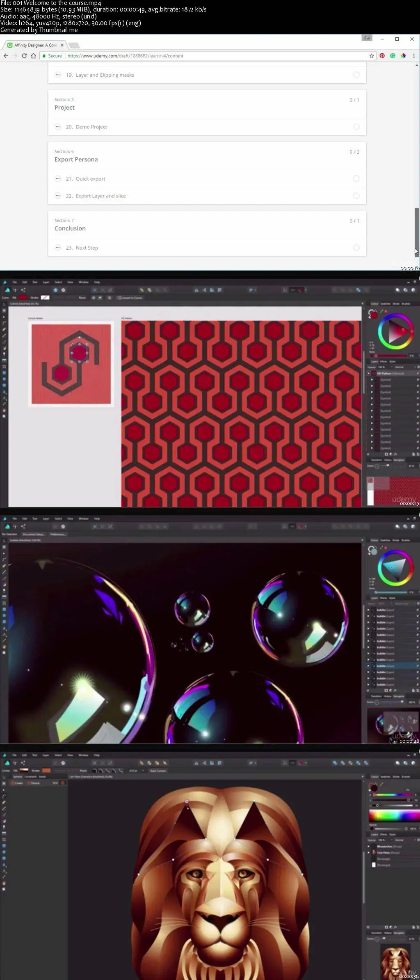Click Detach in lion frame Symbols panel
The height and width of the screenshot is (980, 420).
34,783
